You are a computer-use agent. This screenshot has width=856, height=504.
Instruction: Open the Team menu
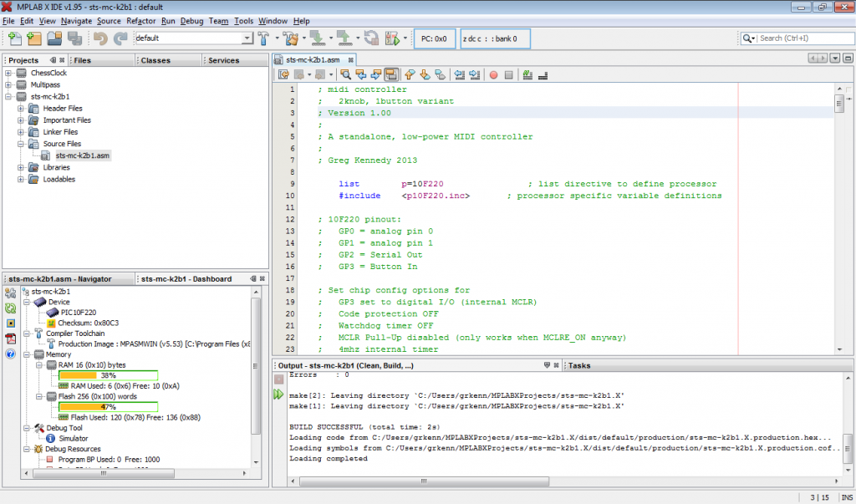[x=218, y=21]
